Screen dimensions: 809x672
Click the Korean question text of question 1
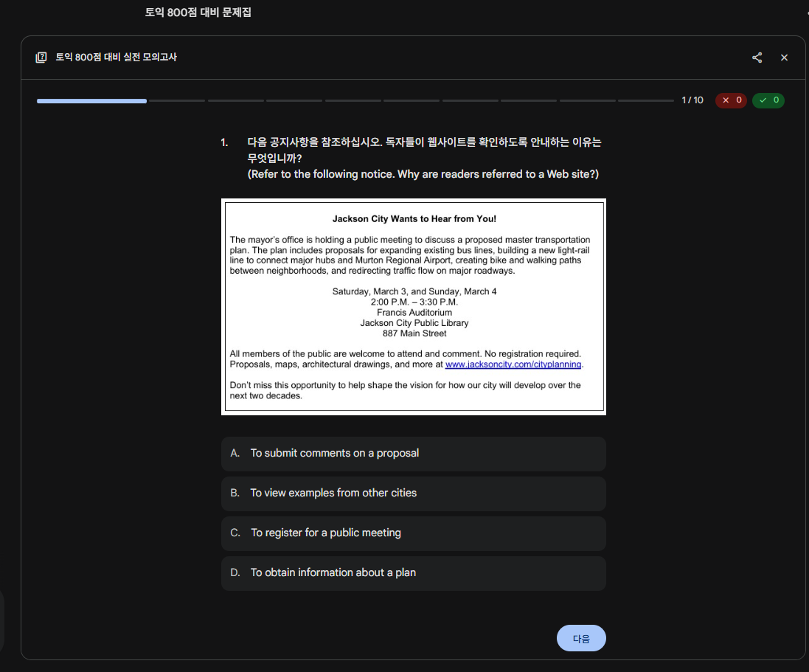pyautogui.click(x=424, y=150)
